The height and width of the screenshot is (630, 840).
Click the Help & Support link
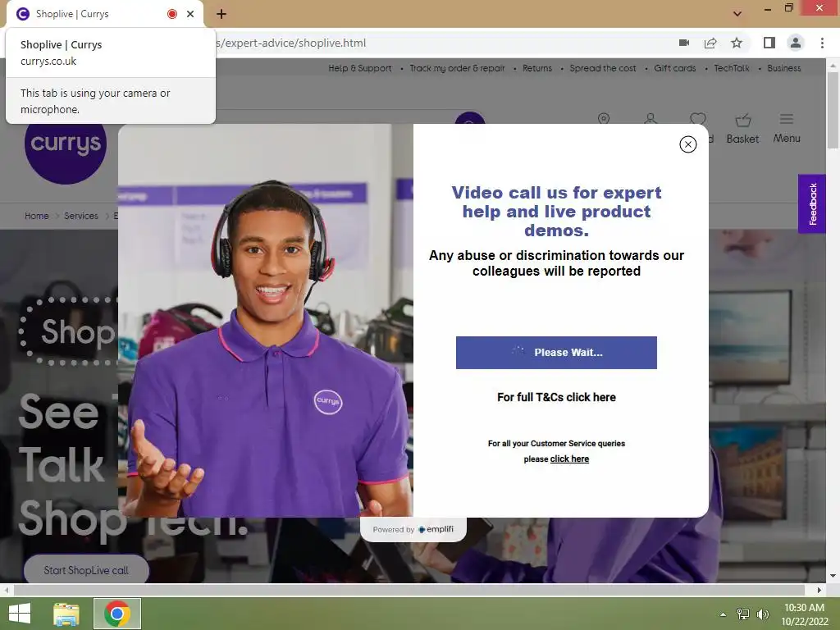pyautogui.click(x=360, y=68)
